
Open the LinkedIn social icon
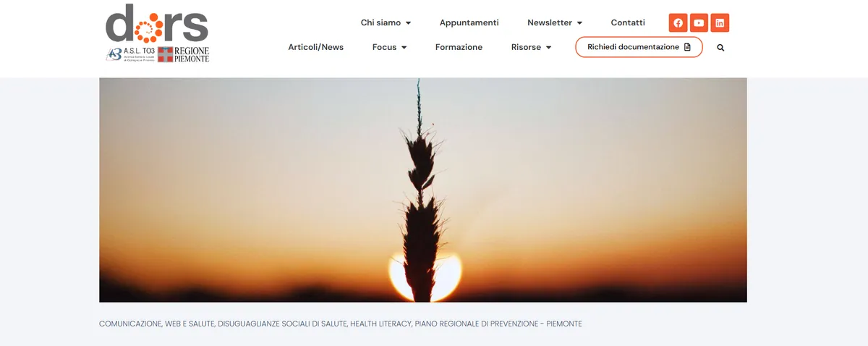tap(720, 23)
